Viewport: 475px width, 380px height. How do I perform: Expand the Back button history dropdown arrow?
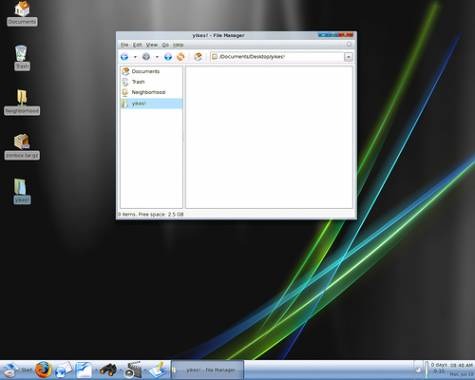pyautogui.click(x=135, y=57)
